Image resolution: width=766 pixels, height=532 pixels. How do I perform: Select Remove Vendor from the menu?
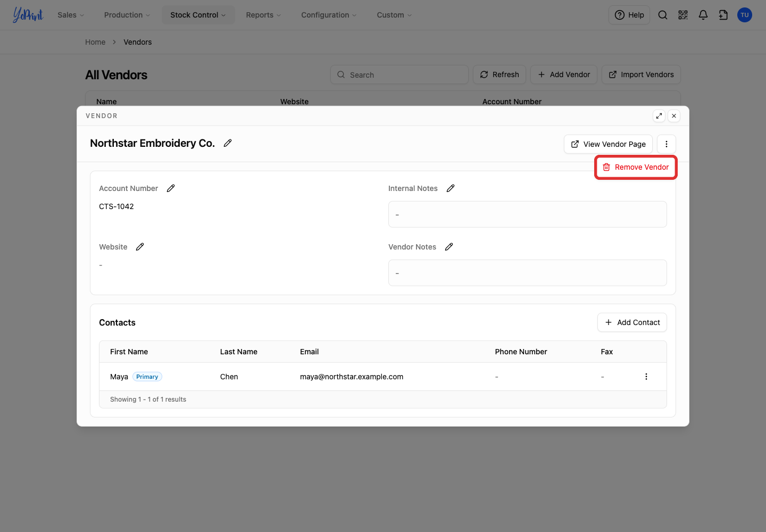click(x=636, y=167)
